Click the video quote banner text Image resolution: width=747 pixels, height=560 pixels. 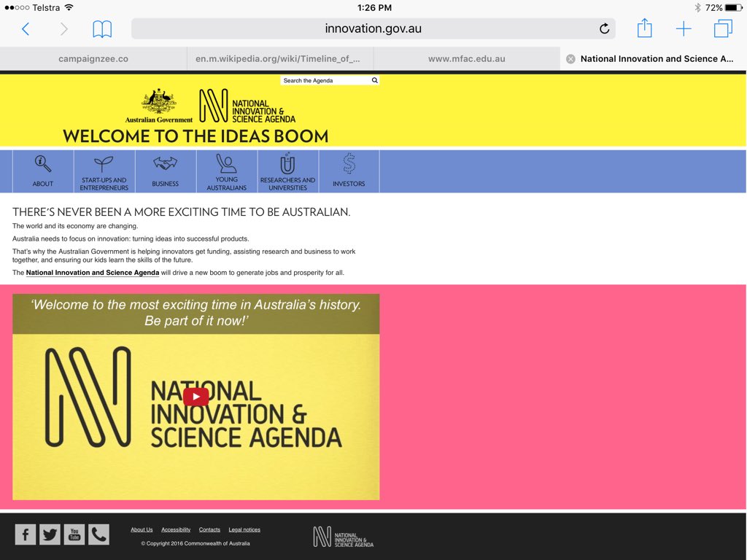pos(196,313)
